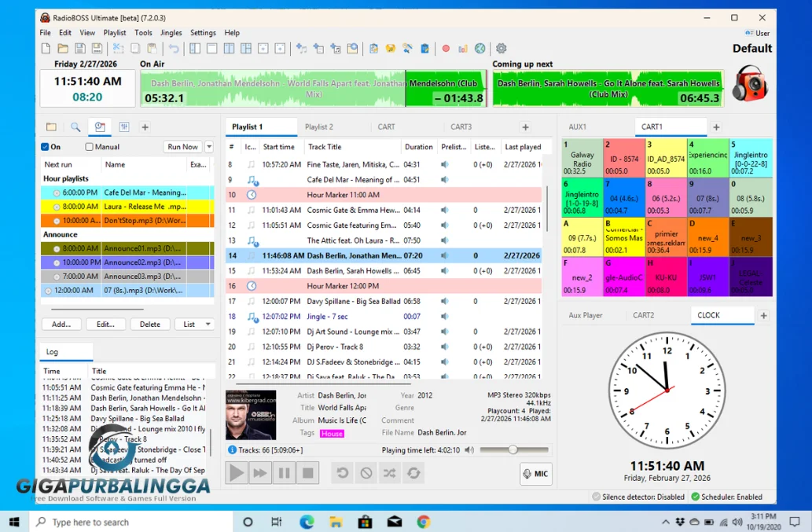Open the file browser folder panel tab
The image size is (812, 532).
click(51, 127)
